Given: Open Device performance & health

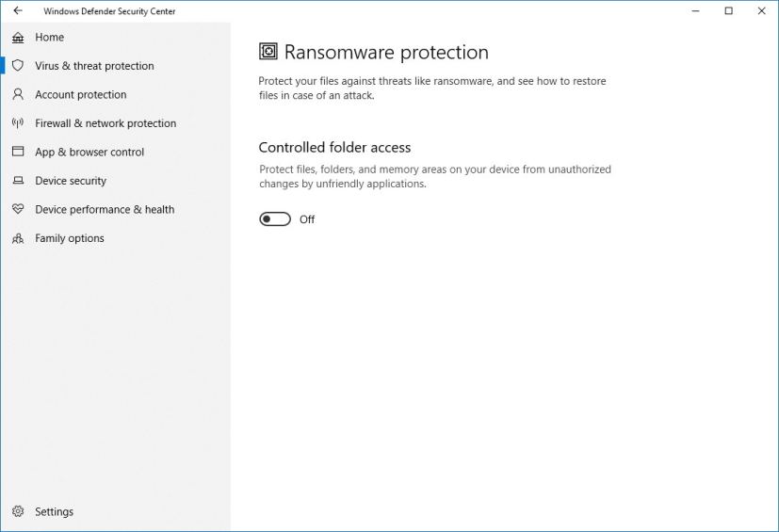Looking at the screenshot, I should tap(115, 210).
